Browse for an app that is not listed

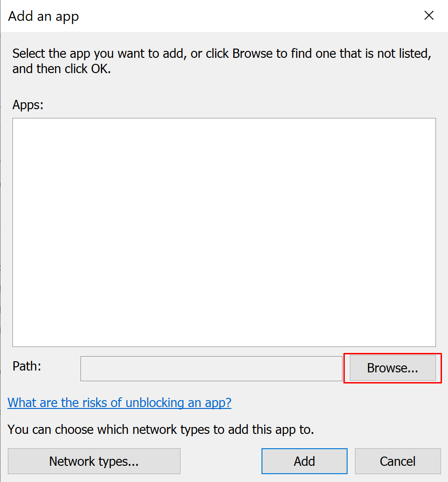coord(392,368)
